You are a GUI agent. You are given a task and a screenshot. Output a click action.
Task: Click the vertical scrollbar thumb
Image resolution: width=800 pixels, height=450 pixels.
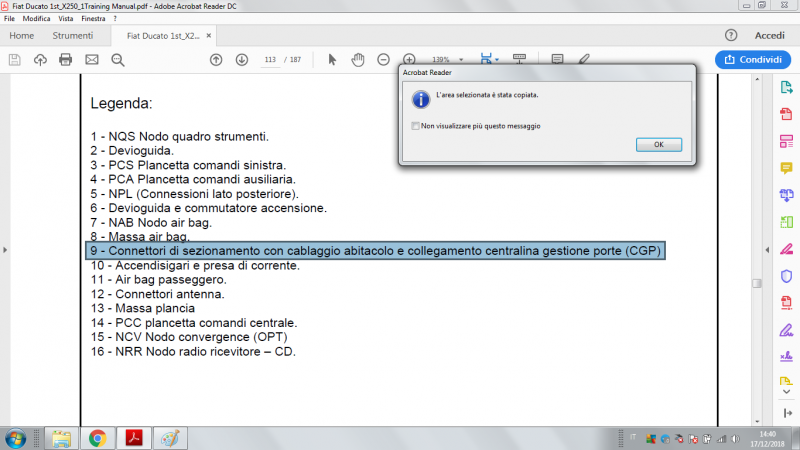click(757, 283)
